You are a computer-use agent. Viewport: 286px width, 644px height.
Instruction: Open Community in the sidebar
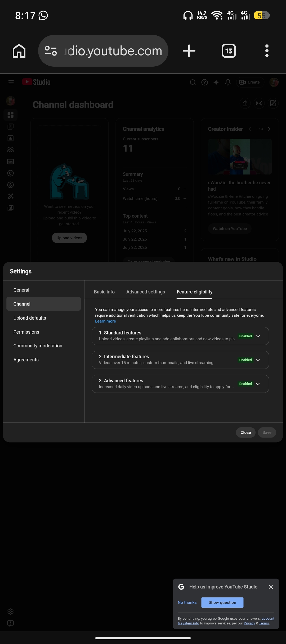11,150
